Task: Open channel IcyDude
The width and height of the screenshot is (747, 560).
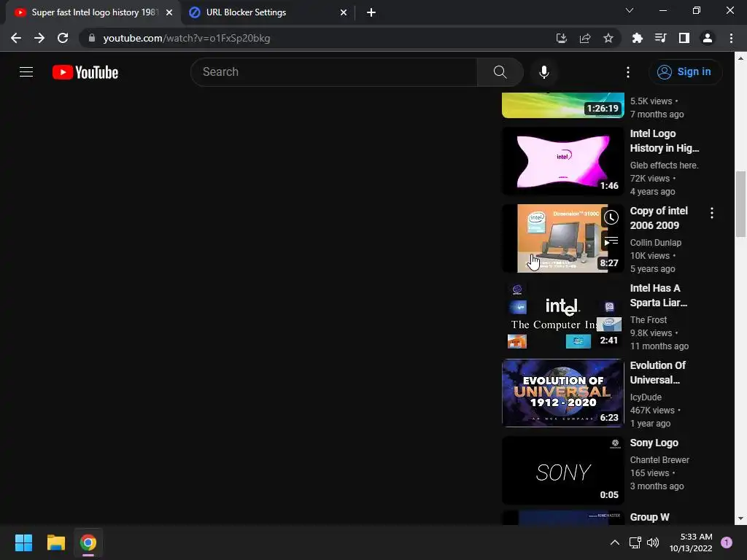Action: click(x=646, y=397)
